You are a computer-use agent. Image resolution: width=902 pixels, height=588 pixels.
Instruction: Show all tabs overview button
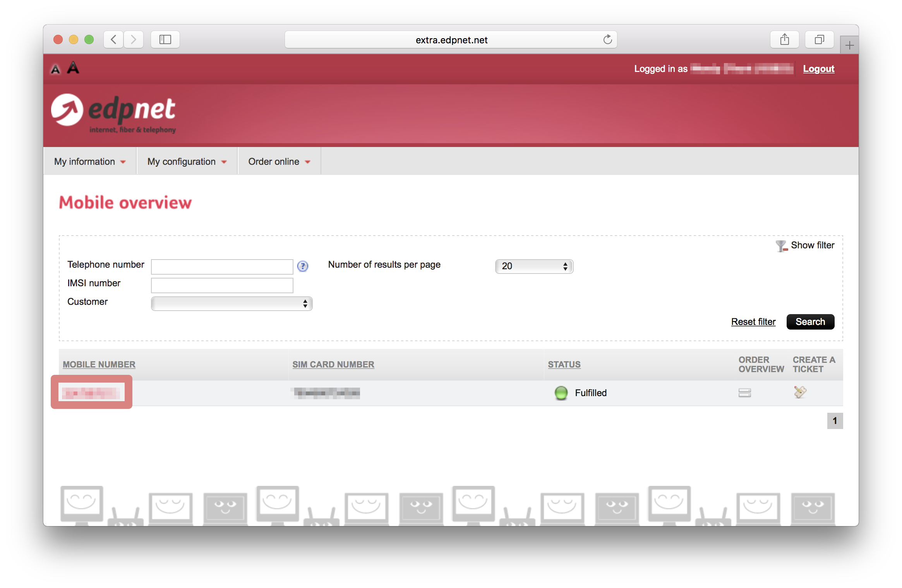820,39
